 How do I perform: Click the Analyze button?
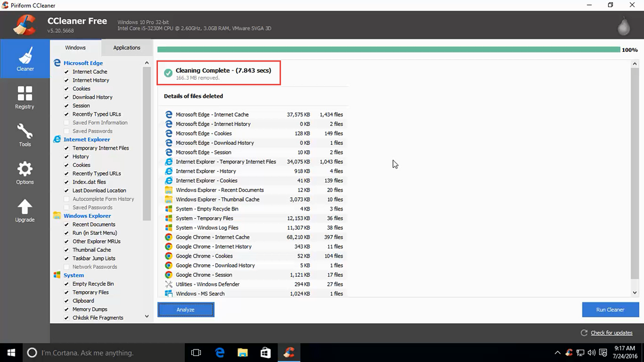click(x=185, y=310)
